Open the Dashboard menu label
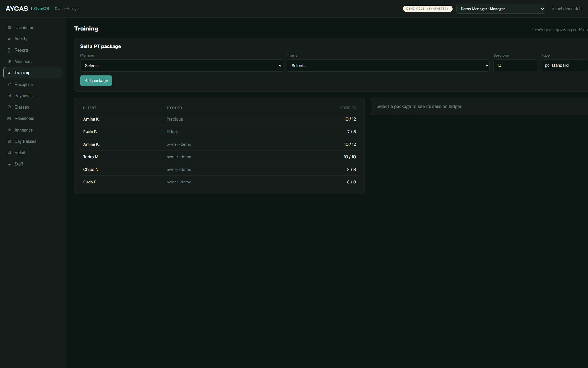 (x=24, y=28)
